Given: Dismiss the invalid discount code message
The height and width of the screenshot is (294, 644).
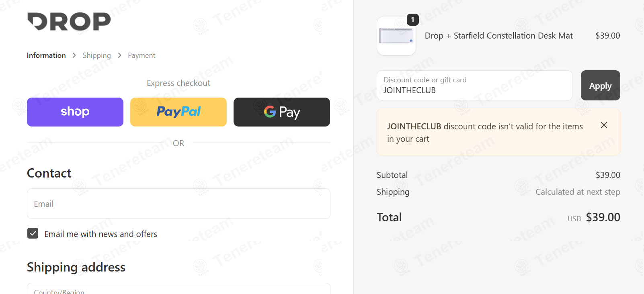Looking at the screenshot, I should coord(604,125).
